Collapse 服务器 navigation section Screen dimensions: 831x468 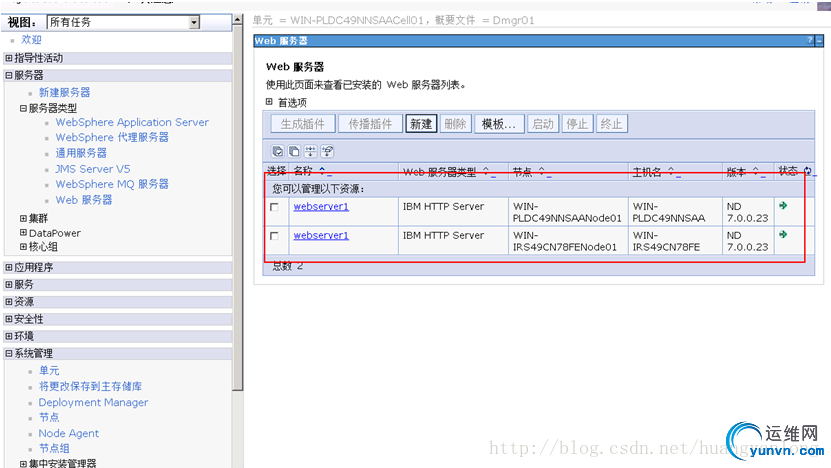pyautogui.click(x=8, y=75)
